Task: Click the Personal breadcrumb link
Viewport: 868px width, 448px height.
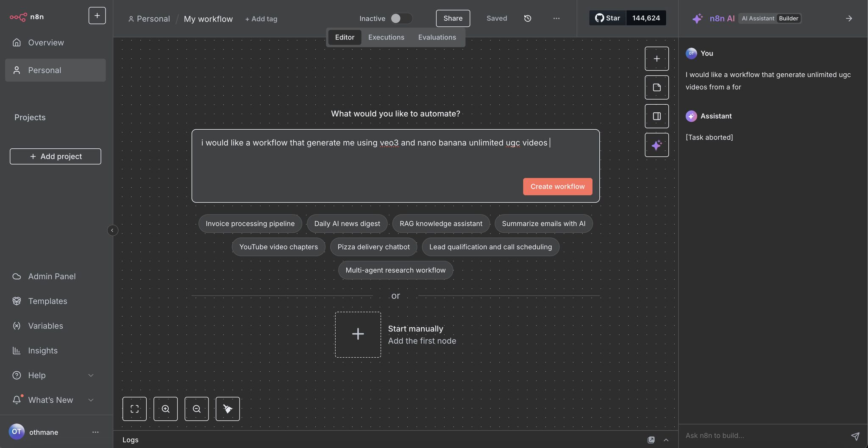Action: (149, 19)
